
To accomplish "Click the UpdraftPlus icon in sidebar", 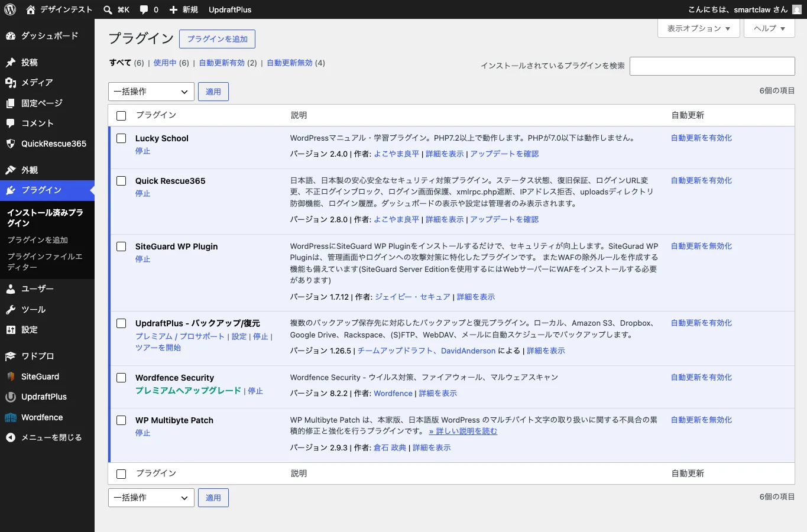I will pyautogui.click(x=11, y=397).
